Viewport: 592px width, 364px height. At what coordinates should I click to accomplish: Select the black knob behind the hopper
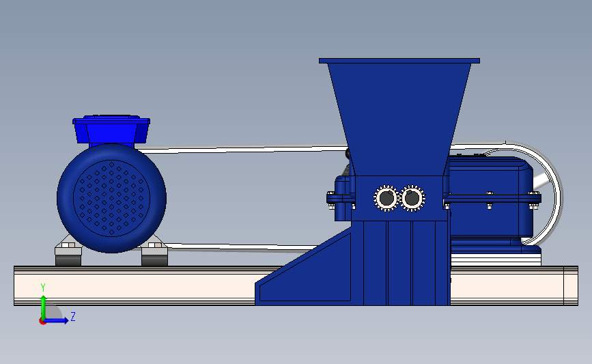(x=348, y=154)
